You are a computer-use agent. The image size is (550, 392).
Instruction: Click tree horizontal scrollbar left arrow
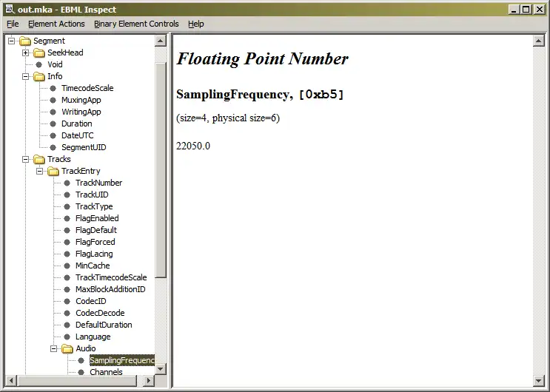tap(11, 380)
